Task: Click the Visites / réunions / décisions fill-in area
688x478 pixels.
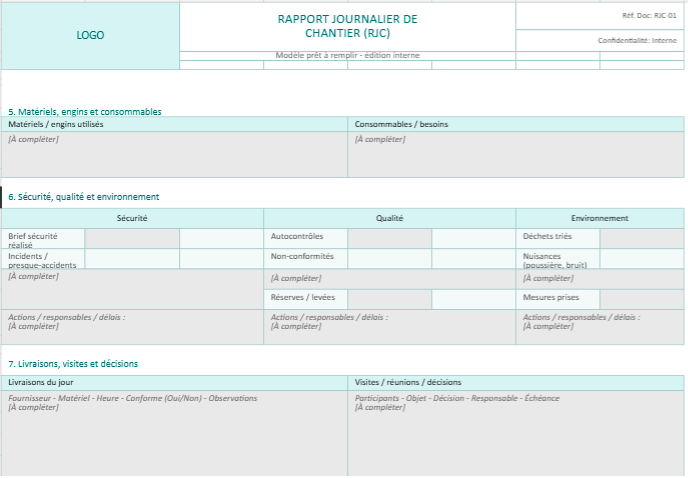Action: [516, 432]
